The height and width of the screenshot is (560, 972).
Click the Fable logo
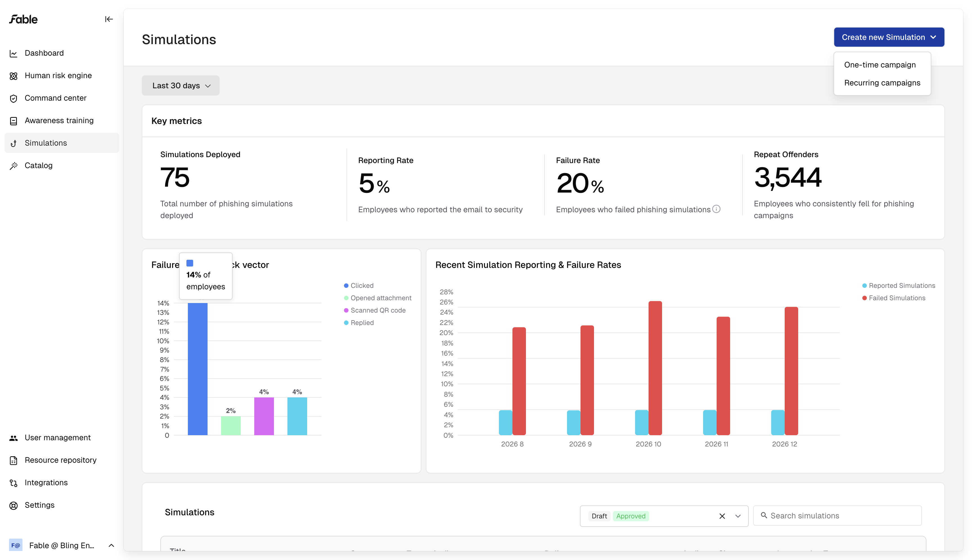pyautogui.click(x=23, y=19)
